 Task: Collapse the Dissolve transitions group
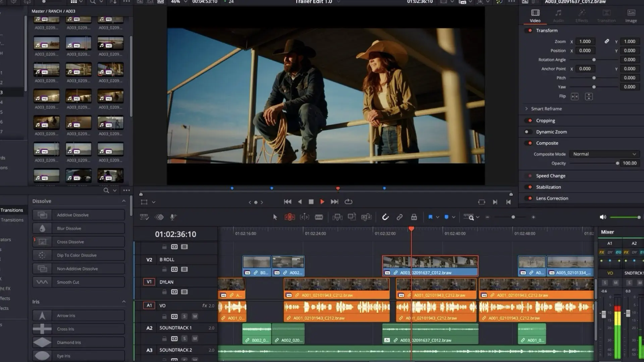pos(124,201)
